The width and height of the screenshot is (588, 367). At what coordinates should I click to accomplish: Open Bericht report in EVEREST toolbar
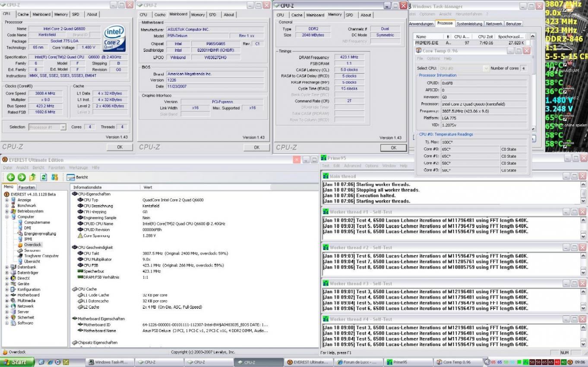coord(77,177)
